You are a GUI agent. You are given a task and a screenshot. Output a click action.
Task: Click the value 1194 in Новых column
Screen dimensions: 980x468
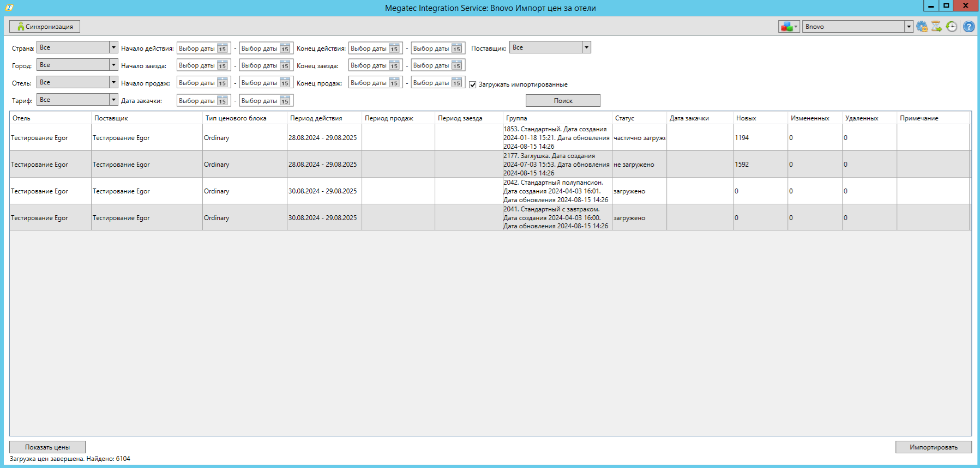[742, 138]
